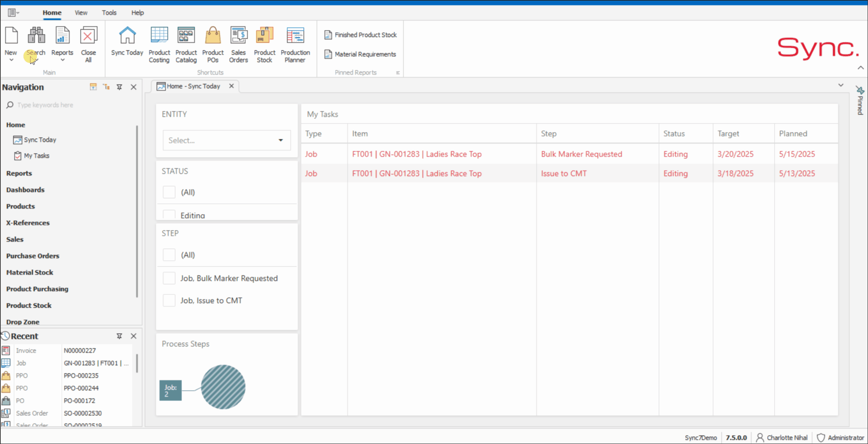Open the Reports ribbon icon

[x=62, y=36]
